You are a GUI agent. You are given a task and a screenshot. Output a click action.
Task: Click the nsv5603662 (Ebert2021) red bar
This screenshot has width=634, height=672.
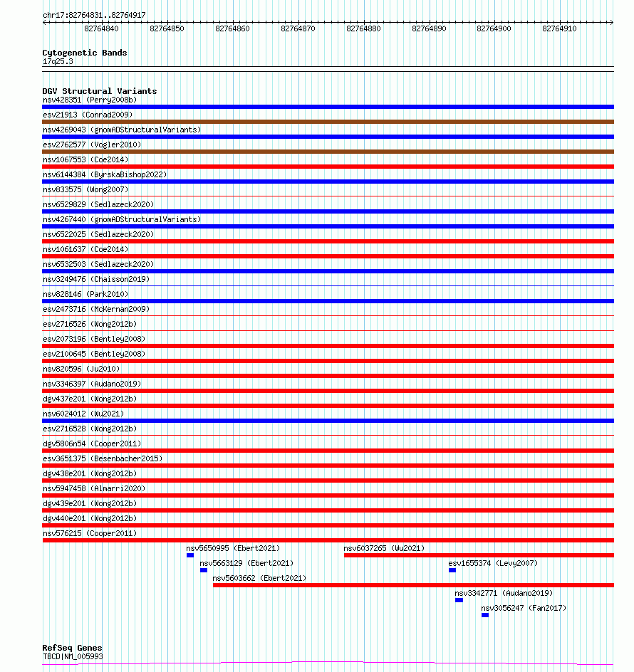[413, 585]
